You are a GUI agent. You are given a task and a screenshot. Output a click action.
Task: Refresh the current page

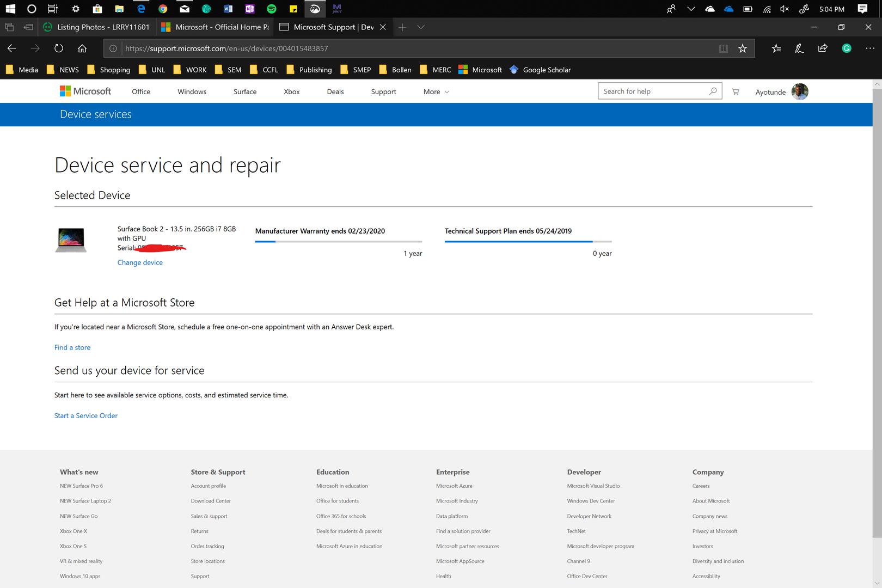[59, 48]
